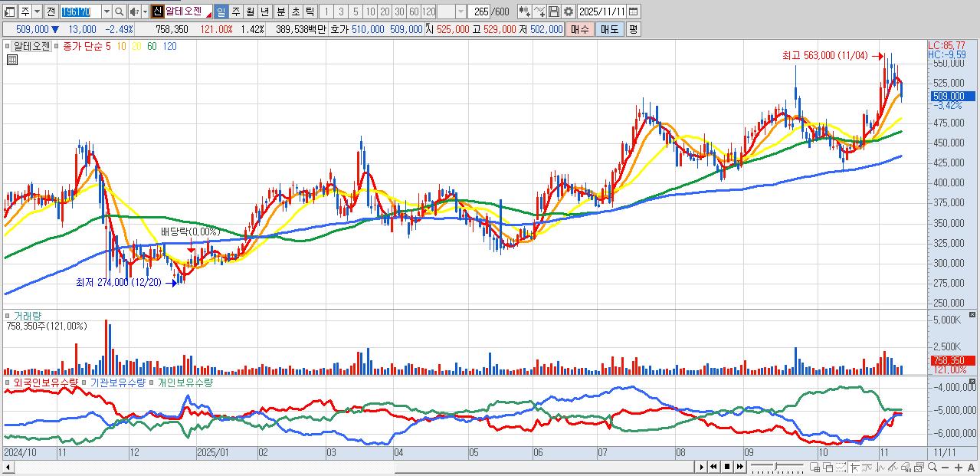Select the 1 interval tab
This screenshot has width=980, height=476.
[326, 11]
